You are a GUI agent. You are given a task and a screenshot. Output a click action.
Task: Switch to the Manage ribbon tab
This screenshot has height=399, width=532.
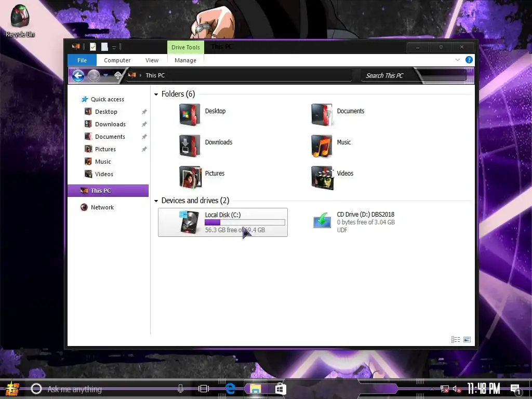[x=185, y=60]
